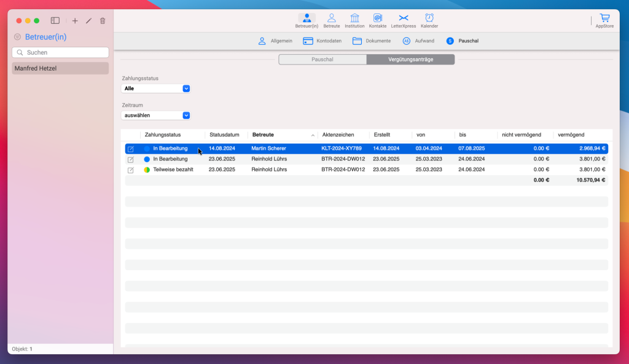The image size is (629, 364).
Task: Click the total amount 10.570,94 €
Action: click(x=591, y=180)
